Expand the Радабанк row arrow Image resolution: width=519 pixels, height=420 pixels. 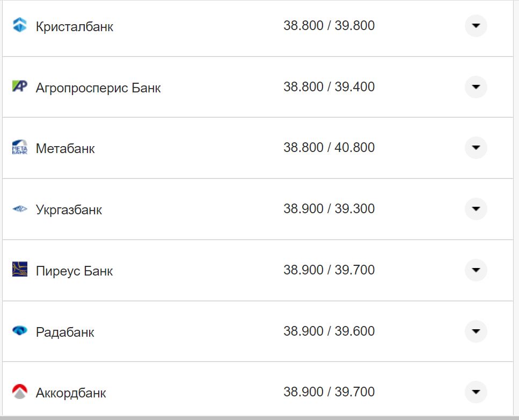click(476, 331)
